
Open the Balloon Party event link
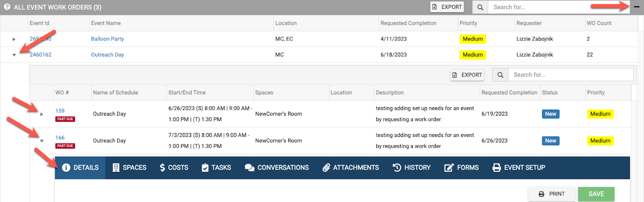click(x=107, y=39)
